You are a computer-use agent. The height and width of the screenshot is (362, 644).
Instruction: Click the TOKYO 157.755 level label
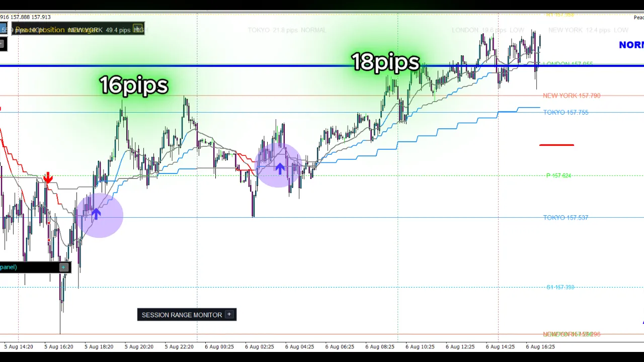566,112
